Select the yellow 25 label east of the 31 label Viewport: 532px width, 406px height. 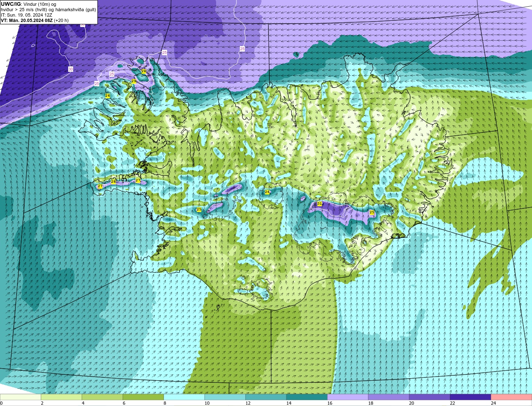pos(372,212)
